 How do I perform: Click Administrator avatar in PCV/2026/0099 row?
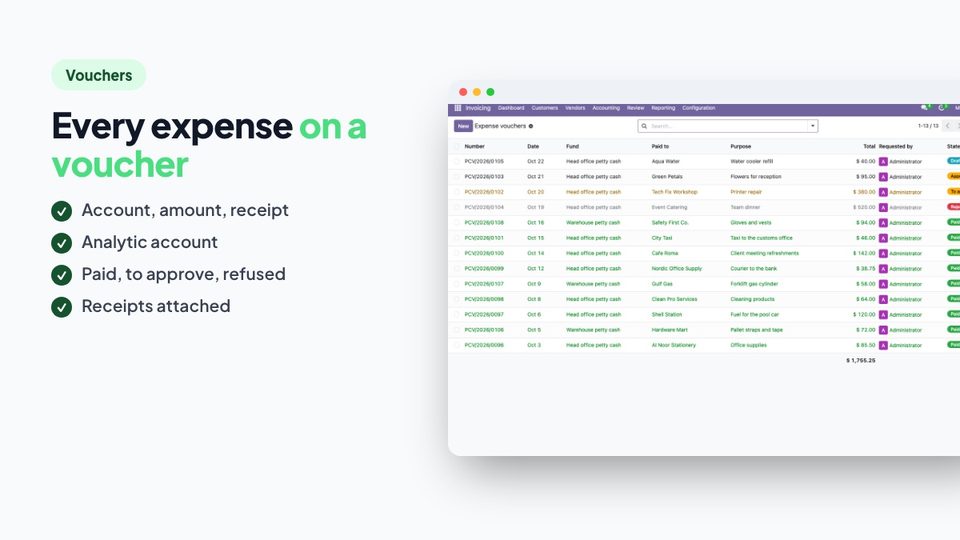point(883,269)
